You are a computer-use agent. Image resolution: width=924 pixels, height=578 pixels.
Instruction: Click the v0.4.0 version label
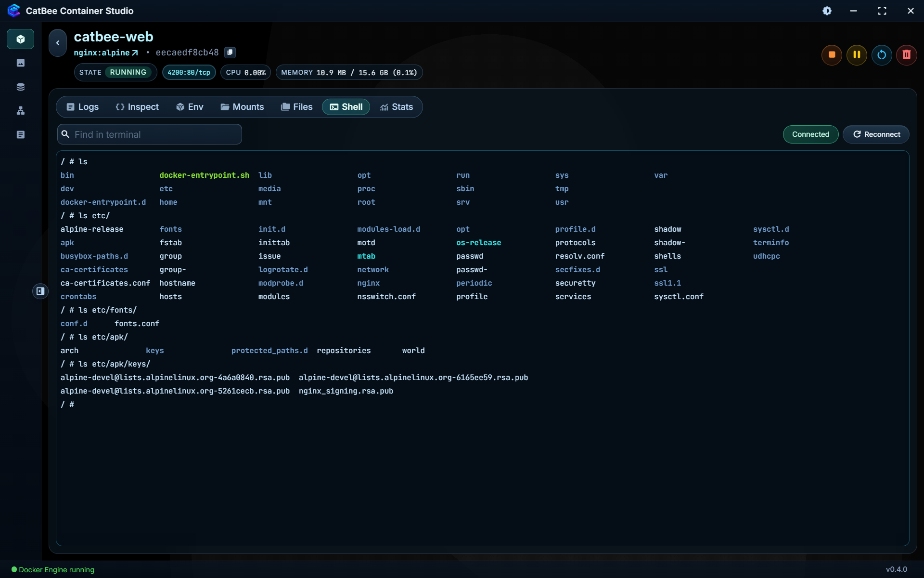pos(897,569)
